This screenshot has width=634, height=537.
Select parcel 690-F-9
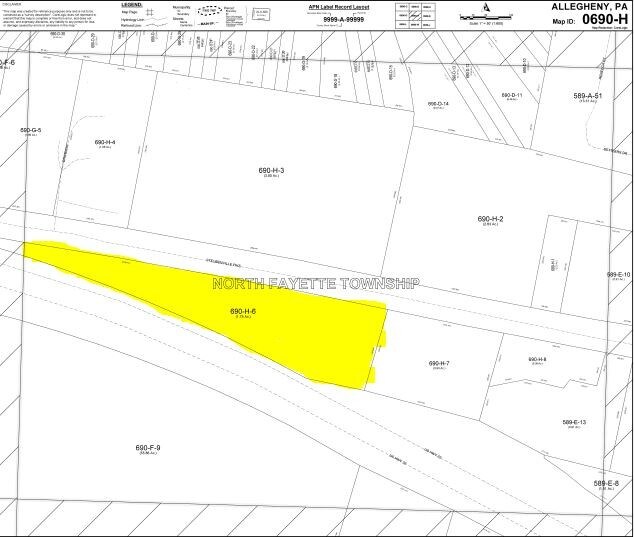(x=147, y=447)
